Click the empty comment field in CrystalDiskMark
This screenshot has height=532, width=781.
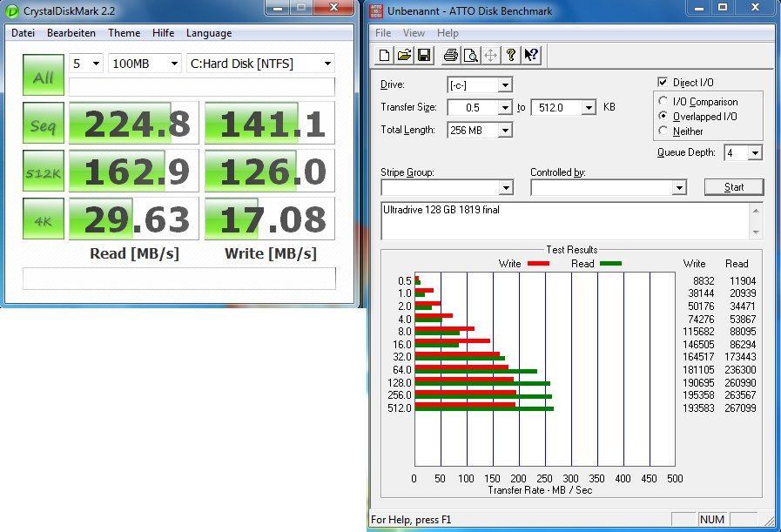tap(179, 279)
